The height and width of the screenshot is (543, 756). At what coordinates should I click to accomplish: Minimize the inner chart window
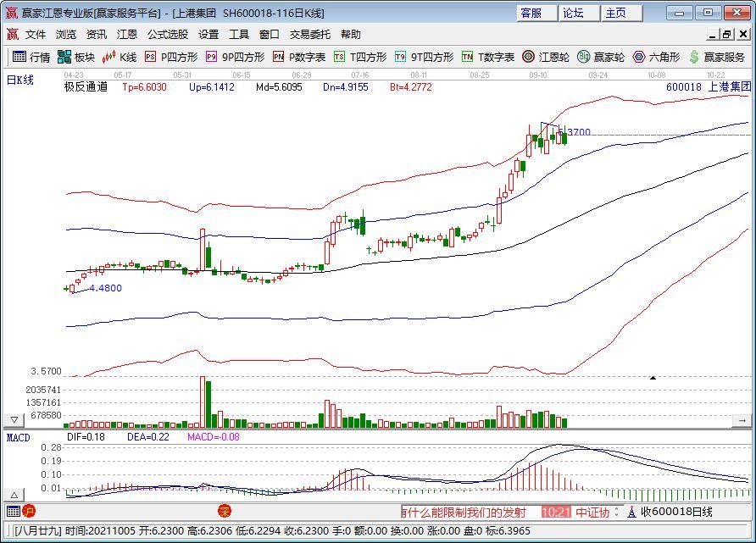click(x=713, y=34)
